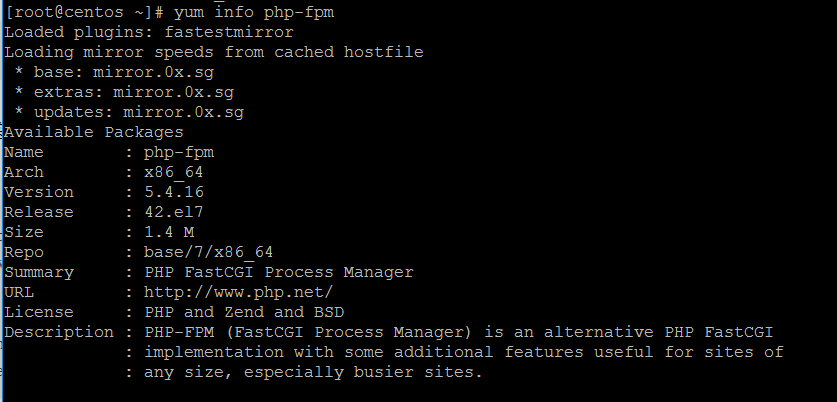Click the 'PHP FastCGI Process Manager' summary

coord(279,272)
